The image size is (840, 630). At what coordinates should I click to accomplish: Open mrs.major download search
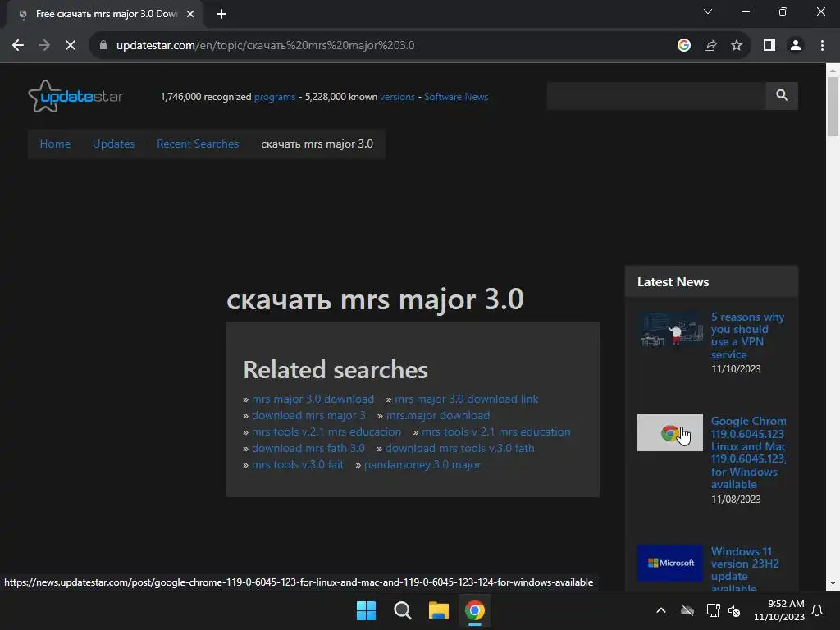(x=438, y=416)
